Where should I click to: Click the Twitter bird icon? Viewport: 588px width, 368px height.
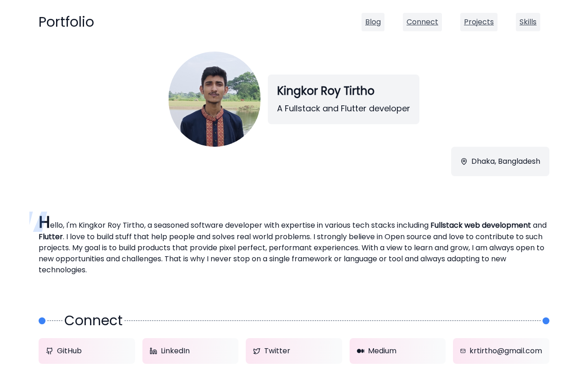tap(257, 351)
